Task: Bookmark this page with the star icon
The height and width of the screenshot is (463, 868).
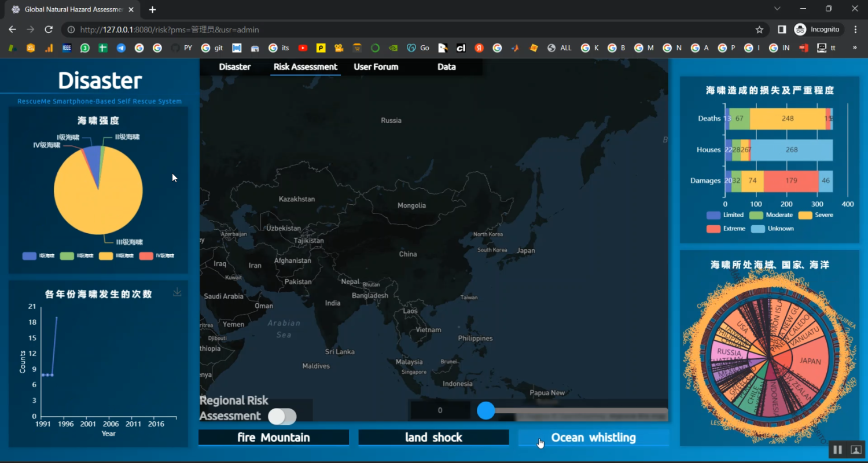Action: (759, 30)
